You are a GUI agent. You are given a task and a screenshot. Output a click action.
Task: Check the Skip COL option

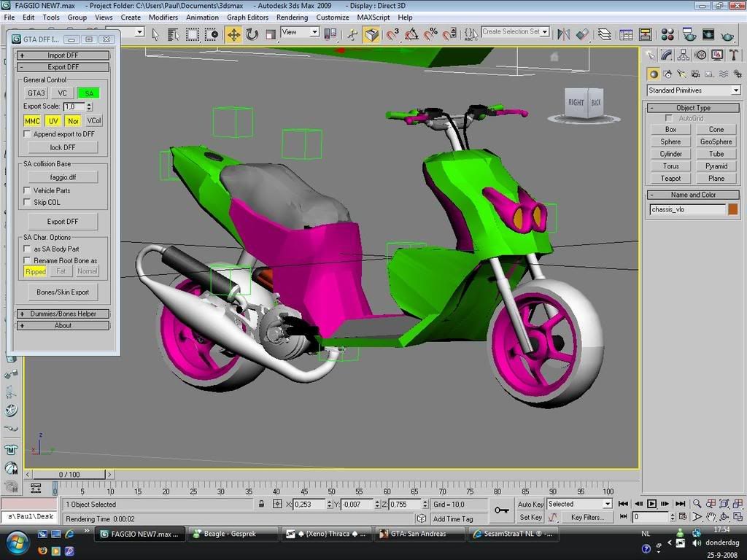pyautogui.click(x=28, y=203)
